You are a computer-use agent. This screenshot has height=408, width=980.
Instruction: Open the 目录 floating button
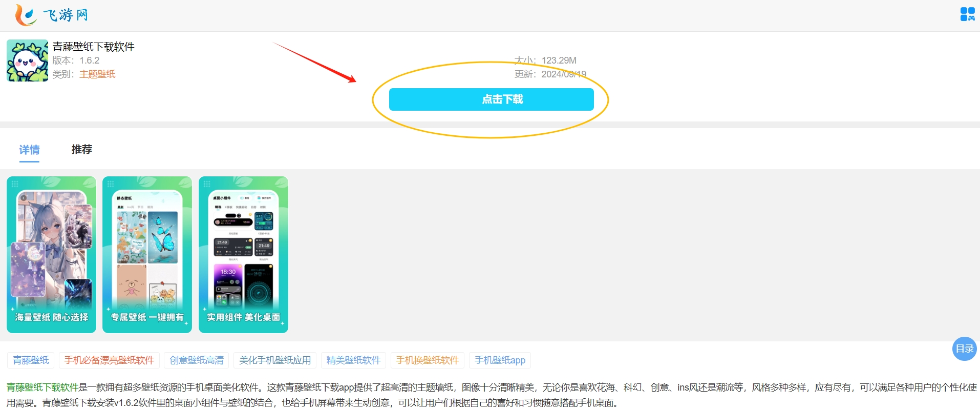pyautogui.click(x=965, y=349)
